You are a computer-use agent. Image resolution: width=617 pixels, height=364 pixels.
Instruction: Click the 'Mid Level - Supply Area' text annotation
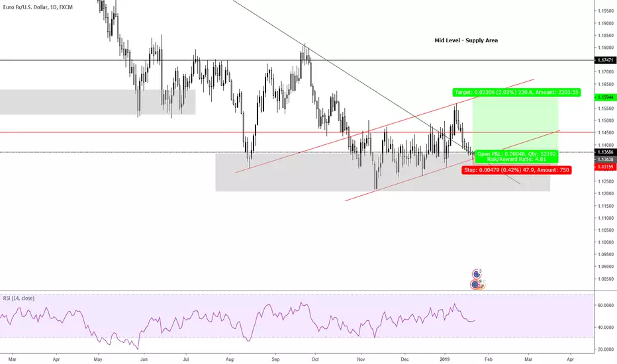pyautogui.click(x=466, y=40)
